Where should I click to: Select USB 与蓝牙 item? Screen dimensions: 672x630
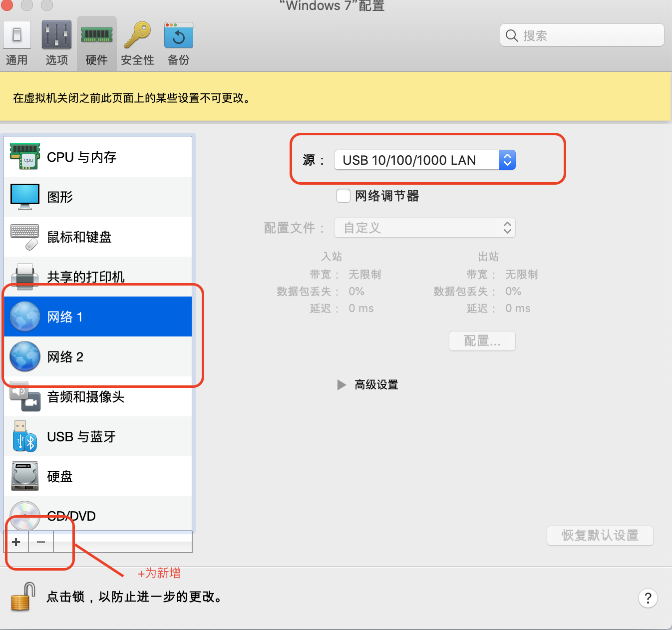pyautogui.click(x=98, y=436)
